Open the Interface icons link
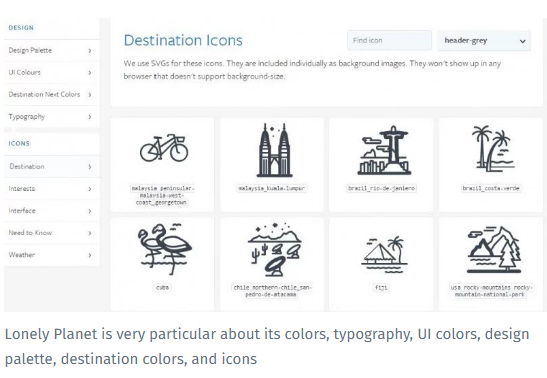 pyautogui.click(x=52, y=211)
